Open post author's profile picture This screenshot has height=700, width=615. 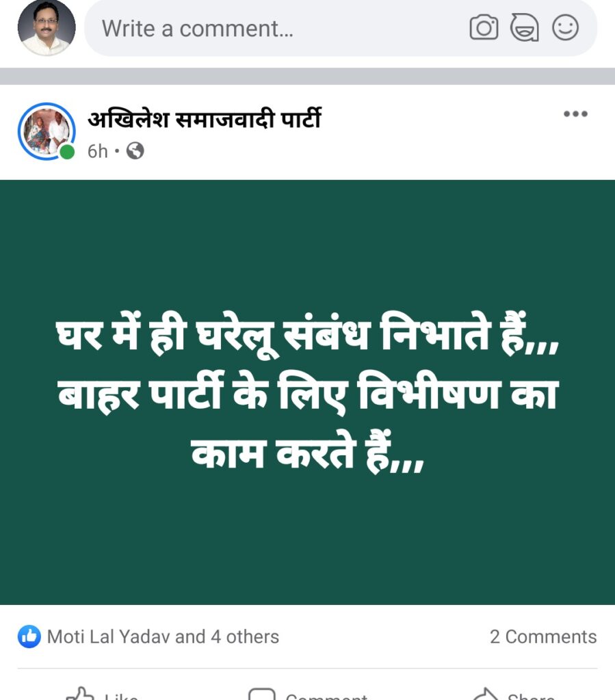point(47,131)
